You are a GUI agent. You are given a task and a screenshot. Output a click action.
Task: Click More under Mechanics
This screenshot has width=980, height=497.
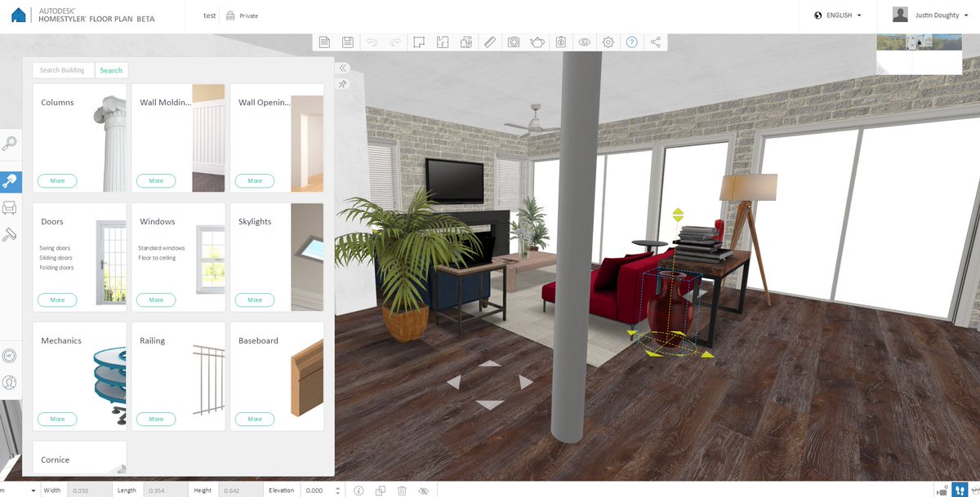coord(57,419)
